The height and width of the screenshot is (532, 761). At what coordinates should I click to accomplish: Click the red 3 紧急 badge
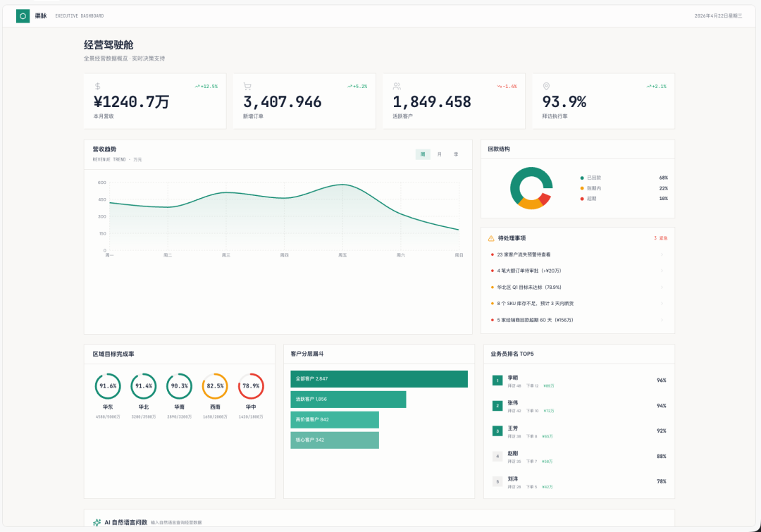660,238
